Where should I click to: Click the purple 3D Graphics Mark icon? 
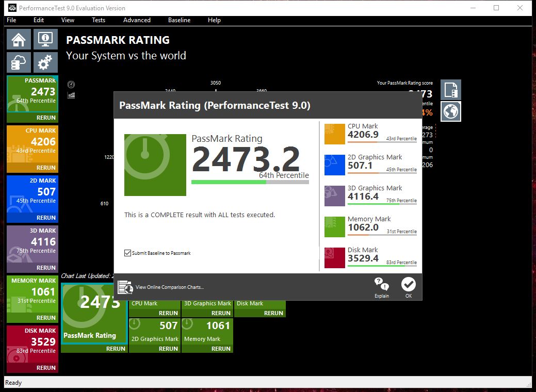tap(335, 196)
